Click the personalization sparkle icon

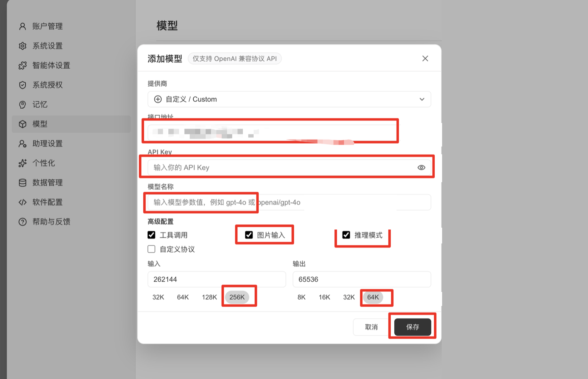(22, 163)
